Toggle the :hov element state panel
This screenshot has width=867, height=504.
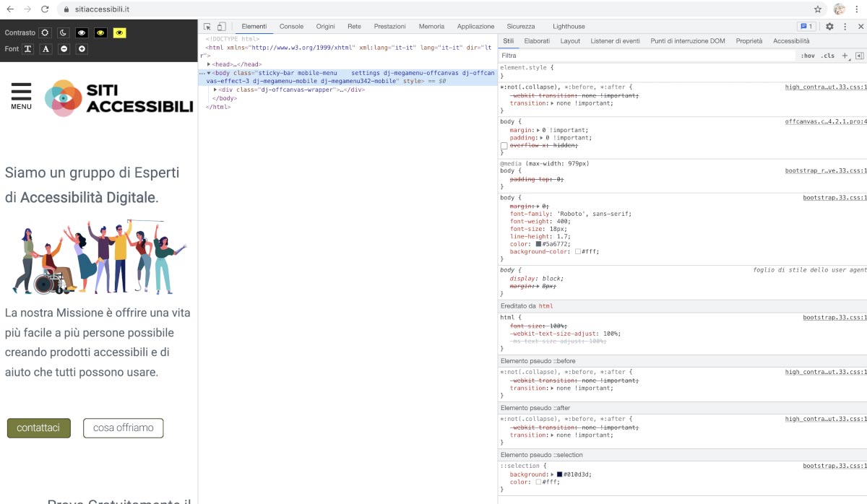point(808,56)
